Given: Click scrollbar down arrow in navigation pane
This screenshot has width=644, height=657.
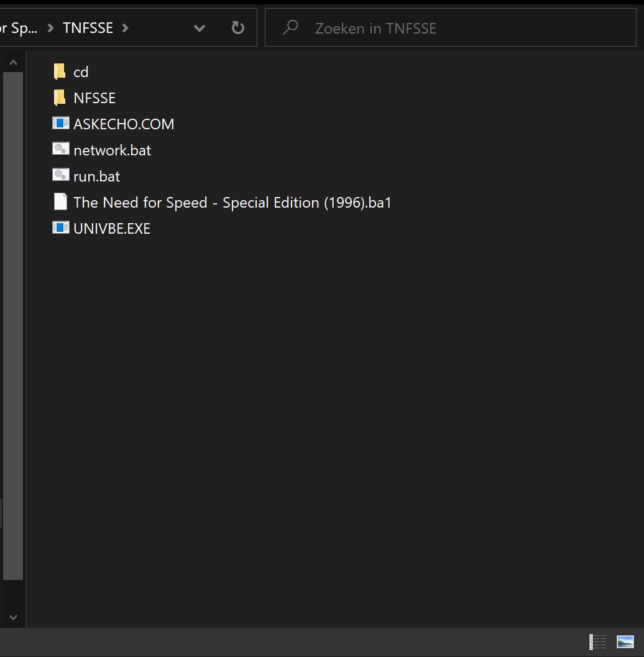Looking at the screenshot, I should click(13, 617).
